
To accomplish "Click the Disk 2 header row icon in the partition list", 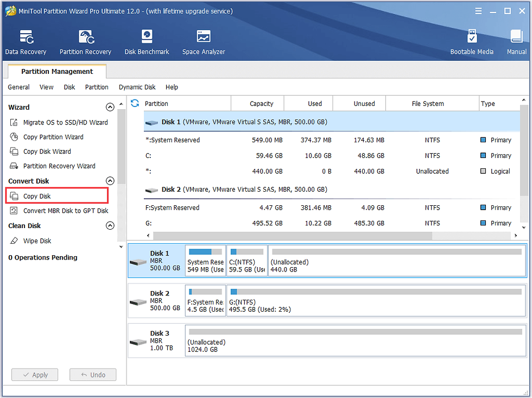I will coord(151,190).
